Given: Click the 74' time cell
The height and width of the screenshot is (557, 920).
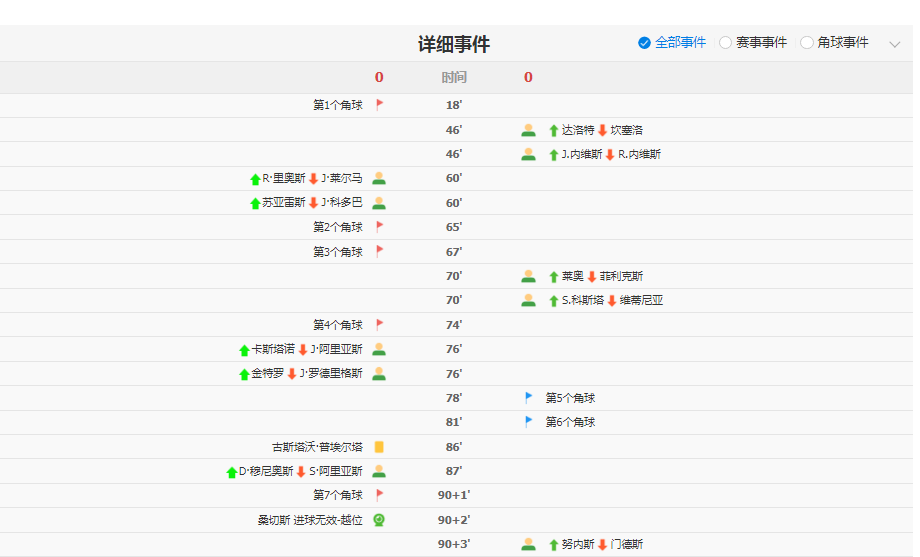Looking at the screenshot, I should pyautogui.click(x=454, y=325).
